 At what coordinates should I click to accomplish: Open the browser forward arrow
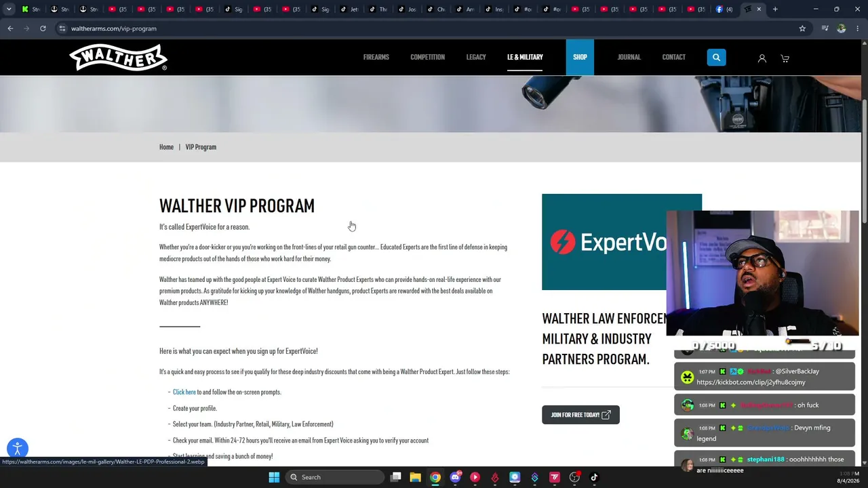(x=26, y=28)
